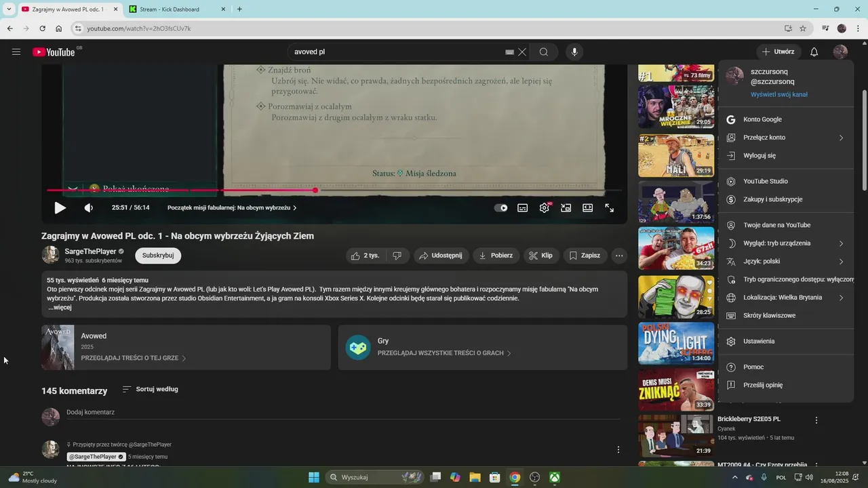Screen dimensions: 868x488
Task: Open the Windows Start menu
Action: tap(314, 477)
